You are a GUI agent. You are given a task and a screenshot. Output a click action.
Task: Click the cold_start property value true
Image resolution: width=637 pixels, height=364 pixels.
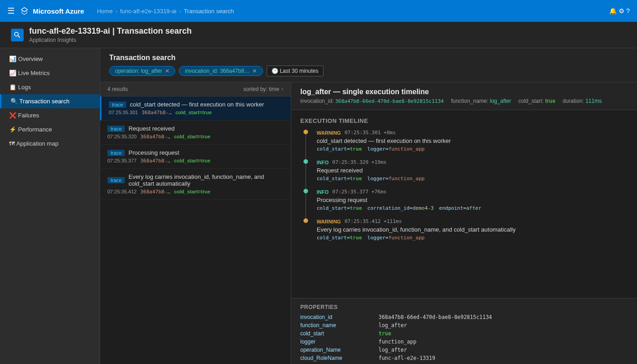[x=384, y=334]
